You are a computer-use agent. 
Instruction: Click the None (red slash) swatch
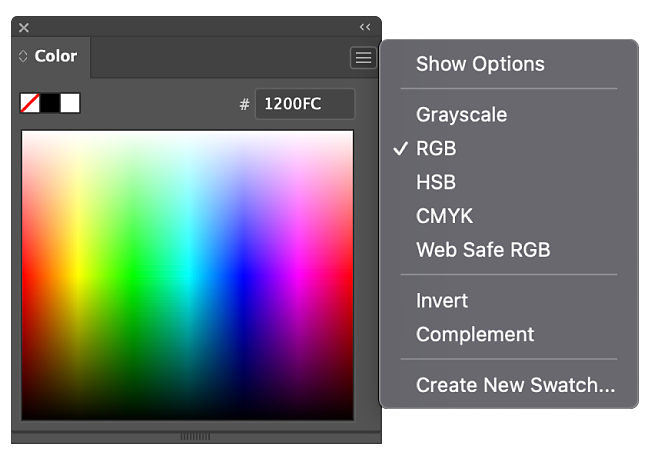[x=30, y=103]
